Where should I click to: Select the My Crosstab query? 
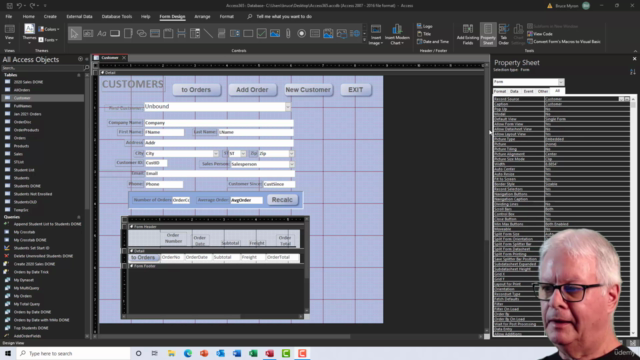click(x=24, y=232)
